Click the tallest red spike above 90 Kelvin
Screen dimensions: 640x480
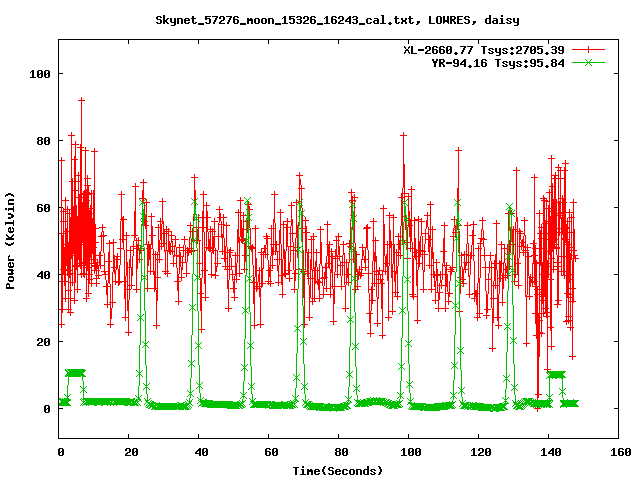82,100
